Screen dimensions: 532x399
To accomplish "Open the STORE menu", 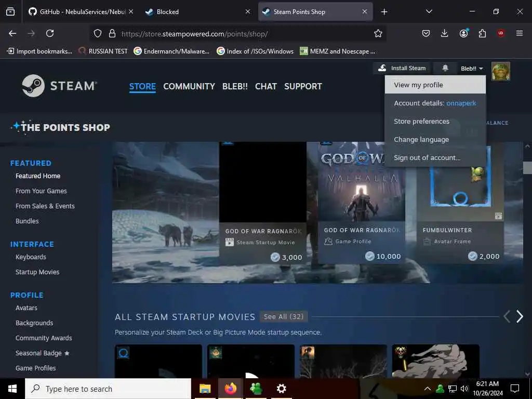I will point(142,86).
